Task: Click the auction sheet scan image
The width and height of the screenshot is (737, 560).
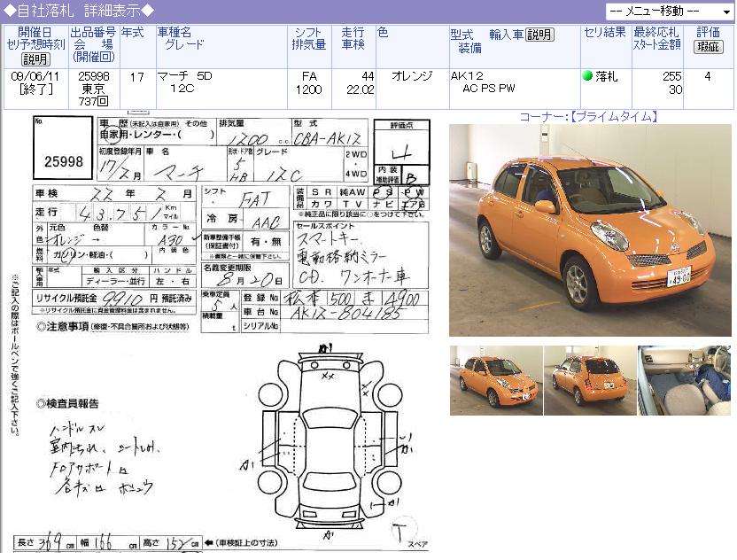Action: (221, 331)
